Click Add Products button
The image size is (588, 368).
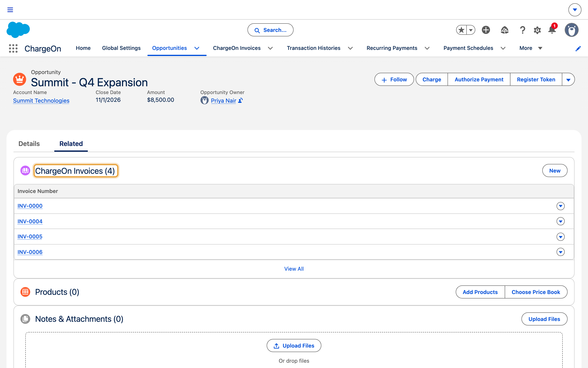[x=480, y=292]
